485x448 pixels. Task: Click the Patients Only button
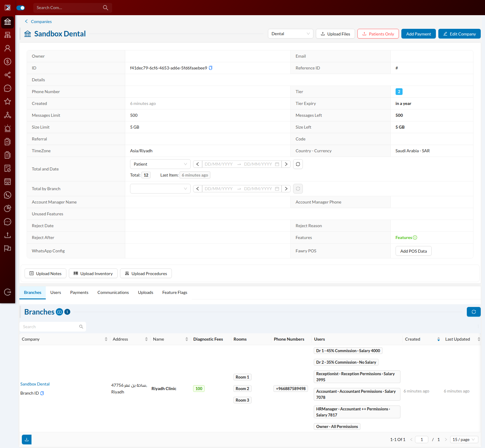point(378,34)
